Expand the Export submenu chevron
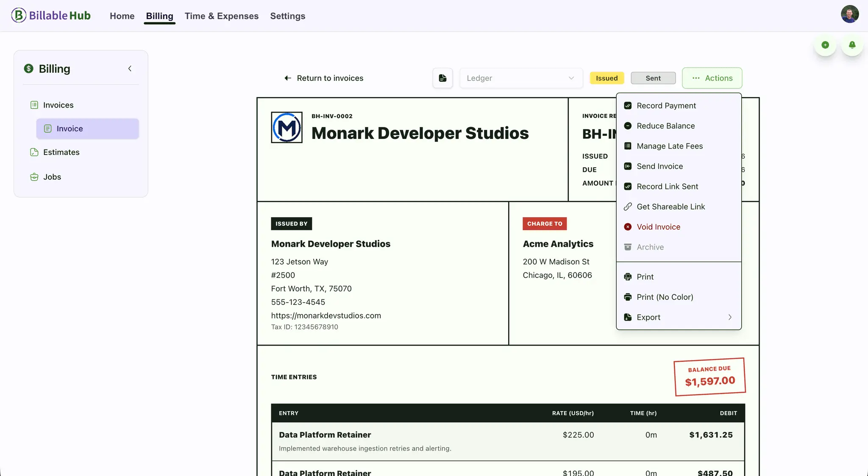Viewport: 868px width, 476px height. pyautogui.click(x=730, y=317)
